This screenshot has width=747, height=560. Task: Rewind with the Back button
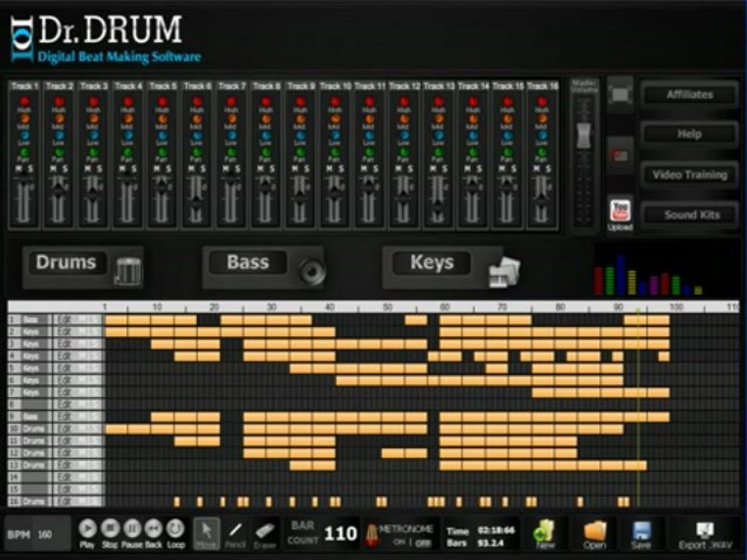click(x=153, y=529)
